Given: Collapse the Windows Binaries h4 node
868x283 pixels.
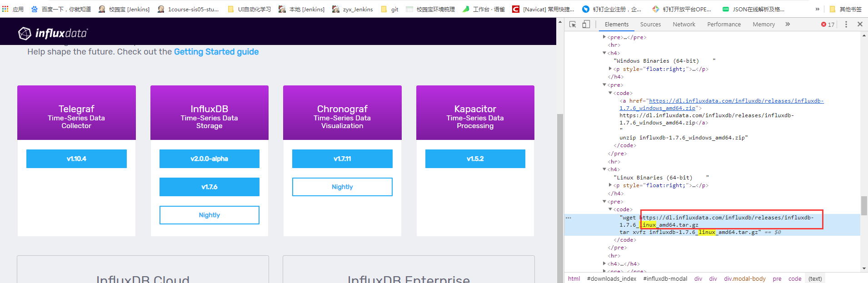Looking at the screenshot, I should [x=604, y=53].
